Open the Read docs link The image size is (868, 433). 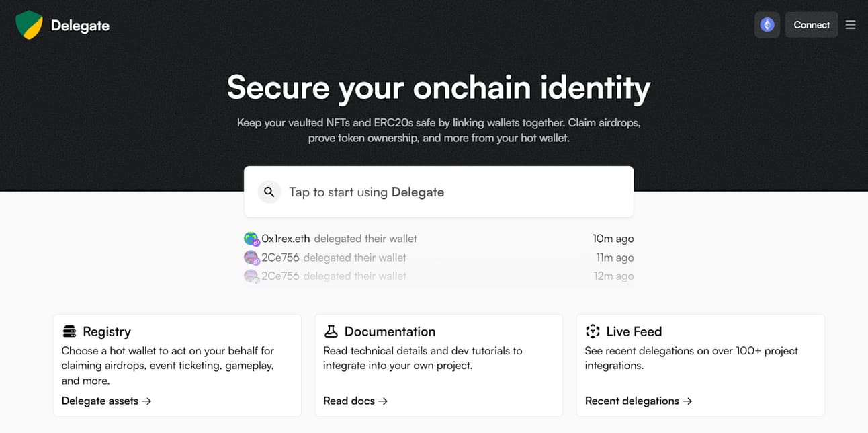click(x=355, y=401)
